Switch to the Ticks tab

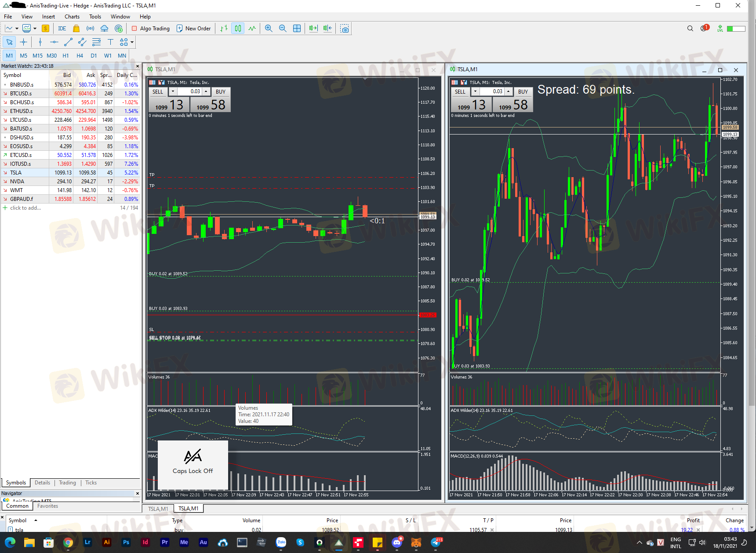coord(91,483)
